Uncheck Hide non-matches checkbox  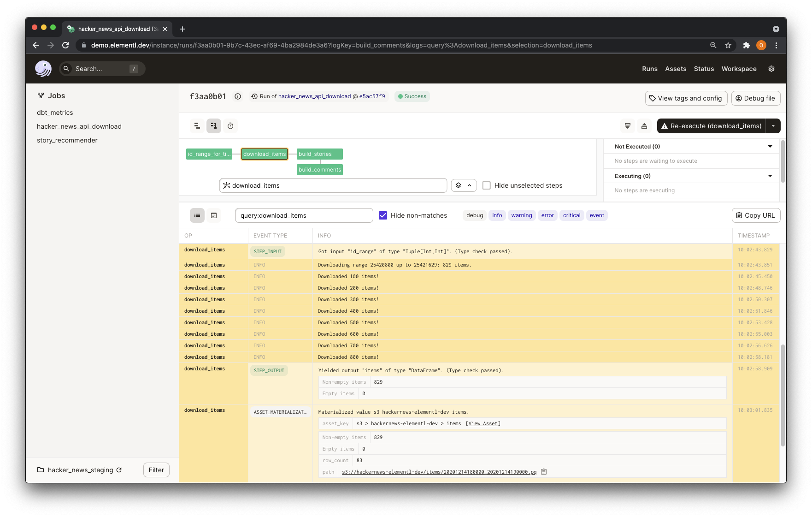pos(383,215)
